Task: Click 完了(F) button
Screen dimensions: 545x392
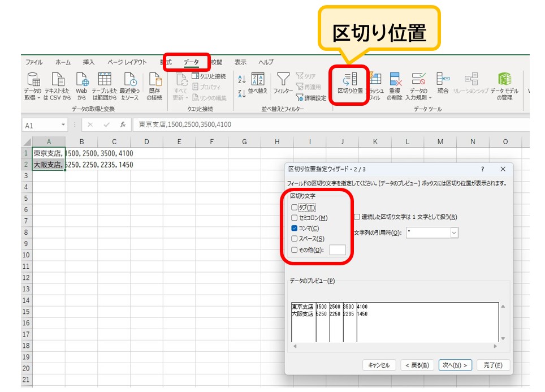Action: (x=493, y=365)
